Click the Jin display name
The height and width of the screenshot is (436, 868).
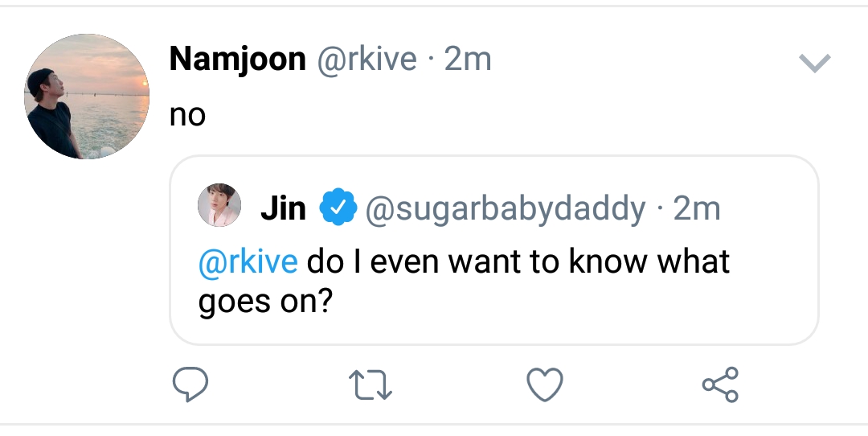tap(283, 209)
